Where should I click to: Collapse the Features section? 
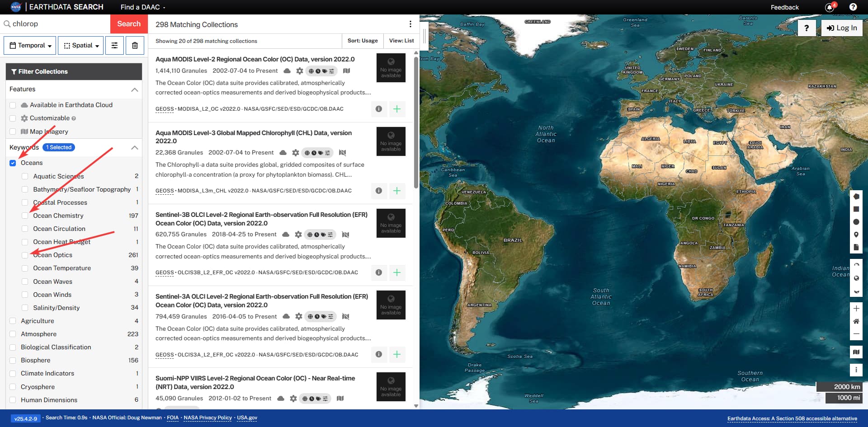pyautogui.click(x=134, y=89)
